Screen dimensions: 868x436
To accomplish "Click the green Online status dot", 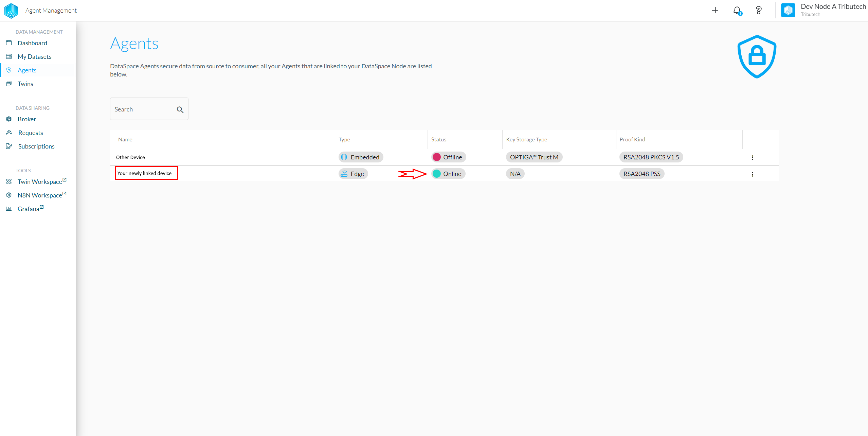I will pos(437,174).
